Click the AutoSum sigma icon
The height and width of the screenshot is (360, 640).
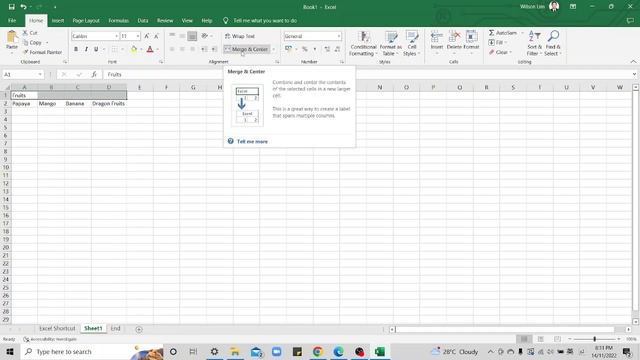pyautogui.click(x=491, y=33)
